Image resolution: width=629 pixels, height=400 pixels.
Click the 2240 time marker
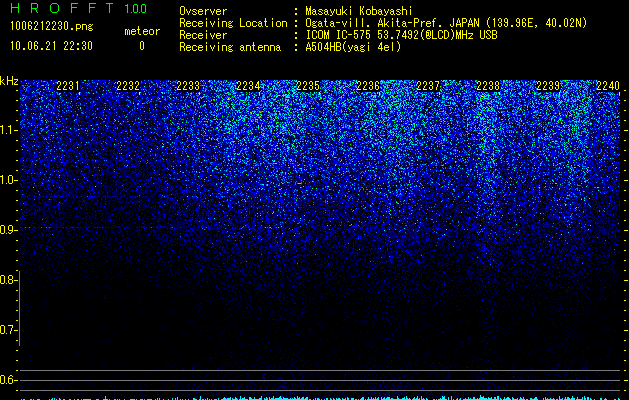(608, 86)
